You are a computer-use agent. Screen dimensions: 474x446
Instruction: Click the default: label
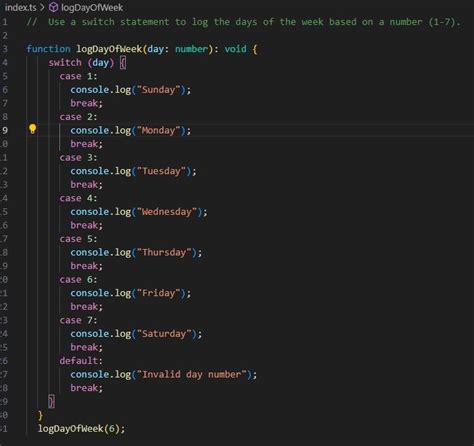click(x=81, y=361)
